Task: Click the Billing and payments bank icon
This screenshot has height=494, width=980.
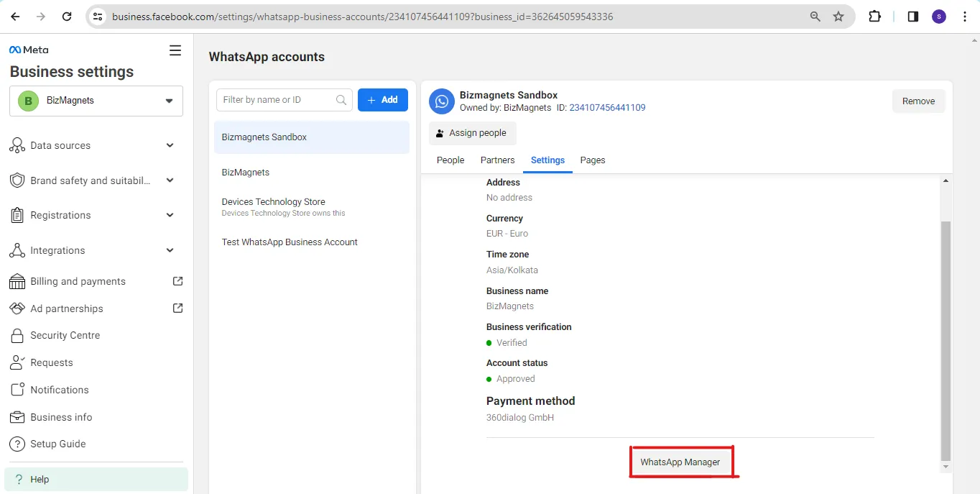Action: click(17, 281)
